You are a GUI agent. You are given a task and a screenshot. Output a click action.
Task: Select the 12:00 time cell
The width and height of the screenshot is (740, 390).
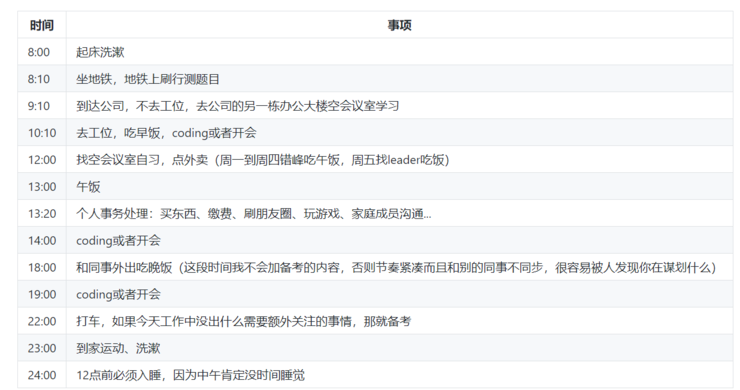(x=42, y=160)
